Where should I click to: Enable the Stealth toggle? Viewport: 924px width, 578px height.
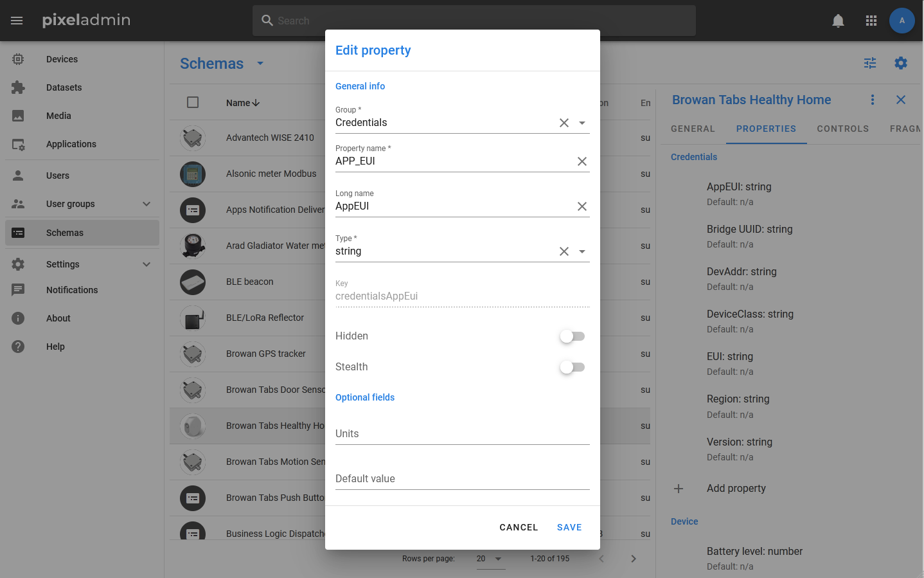[572, 367]
